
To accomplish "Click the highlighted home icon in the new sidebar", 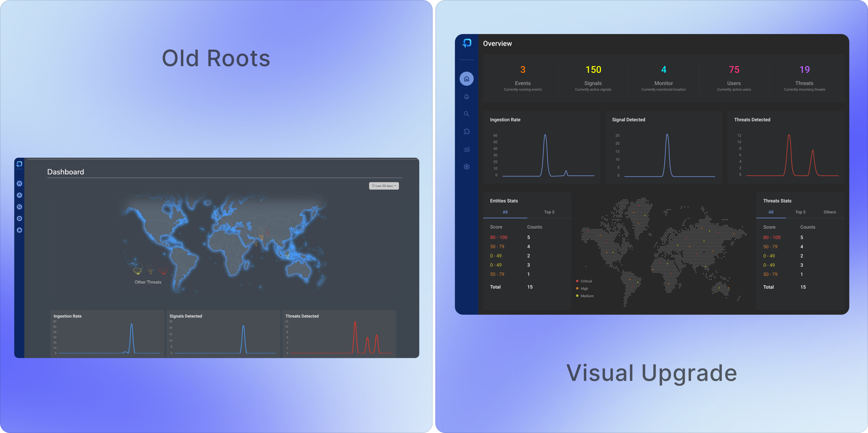I will [x=466, y=79].
